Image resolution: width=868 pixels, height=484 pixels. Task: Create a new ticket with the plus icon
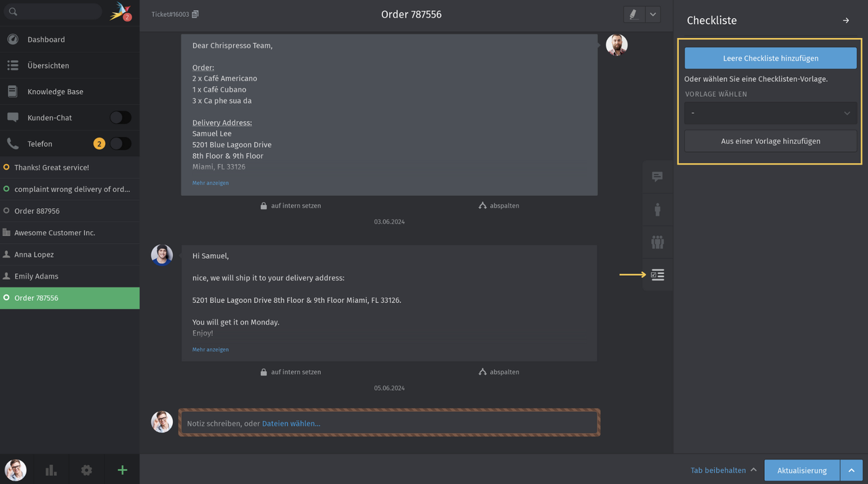tap(122, 470)
